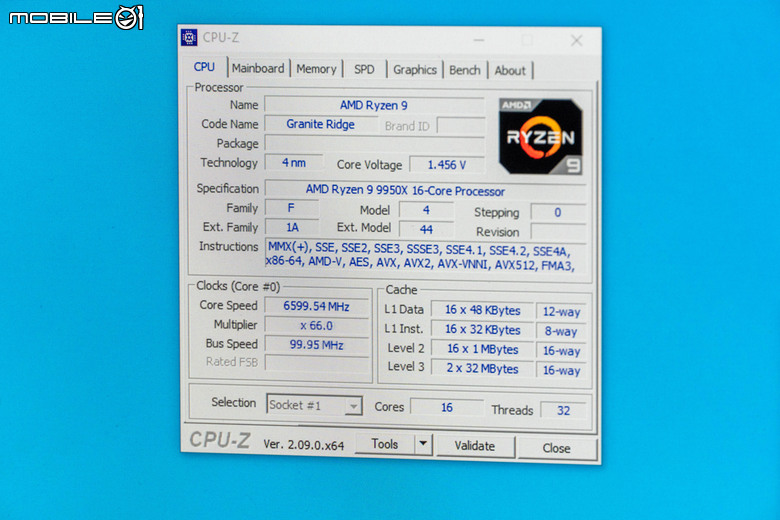Click the Family value F
This screenshot has width=780, height=520.
point(292,208)
